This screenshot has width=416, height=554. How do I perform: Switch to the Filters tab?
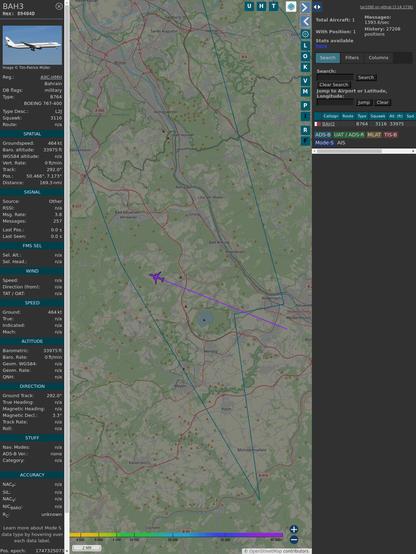click(x=352, y=58)
